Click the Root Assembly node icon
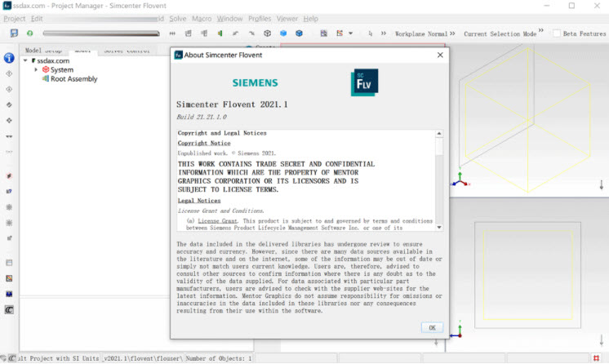 (46, 78)
